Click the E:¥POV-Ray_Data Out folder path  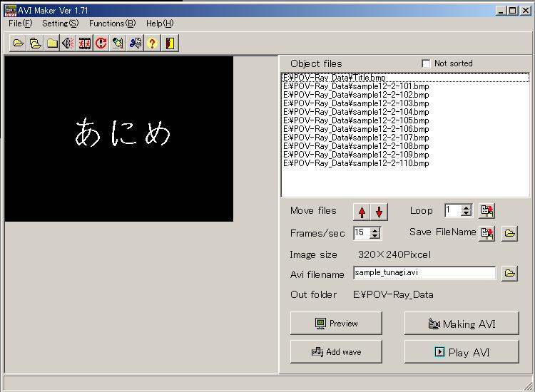click(393, 295)
